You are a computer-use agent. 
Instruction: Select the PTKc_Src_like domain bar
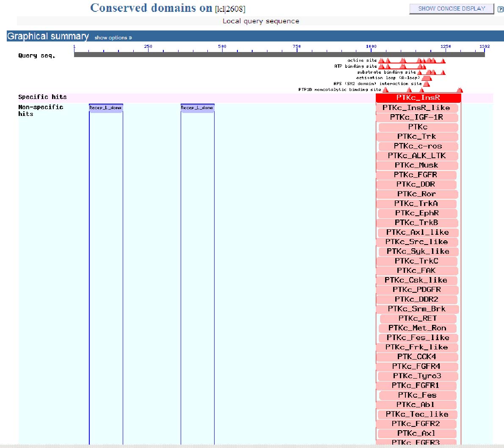coord(417,242)
